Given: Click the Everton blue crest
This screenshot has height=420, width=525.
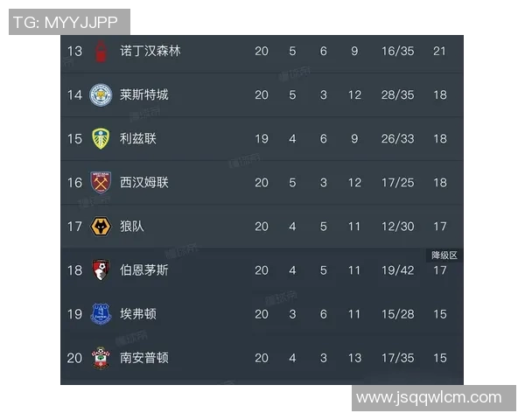Looking at the screenshot, I should (101, 313).
